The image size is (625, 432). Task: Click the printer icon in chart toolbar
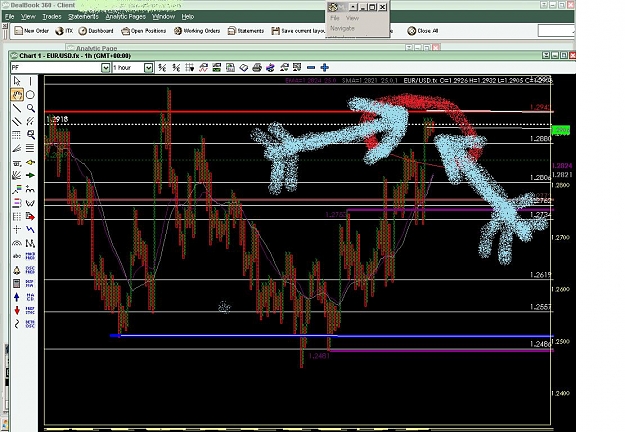tap(257, 68)
